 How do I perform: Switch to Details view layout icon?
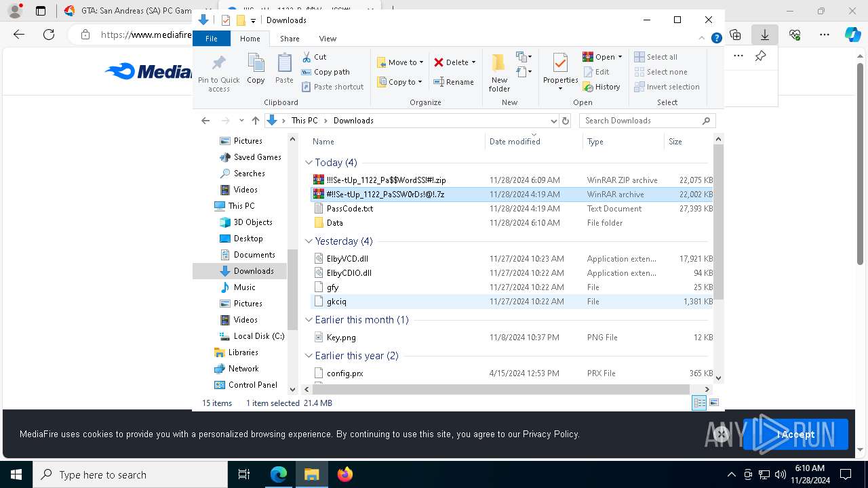[x=699, y=403]
